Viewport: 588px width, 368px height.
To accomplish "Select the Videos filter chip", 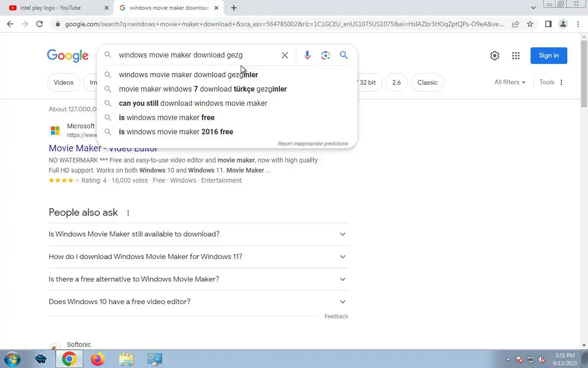I will pos(63,82).
